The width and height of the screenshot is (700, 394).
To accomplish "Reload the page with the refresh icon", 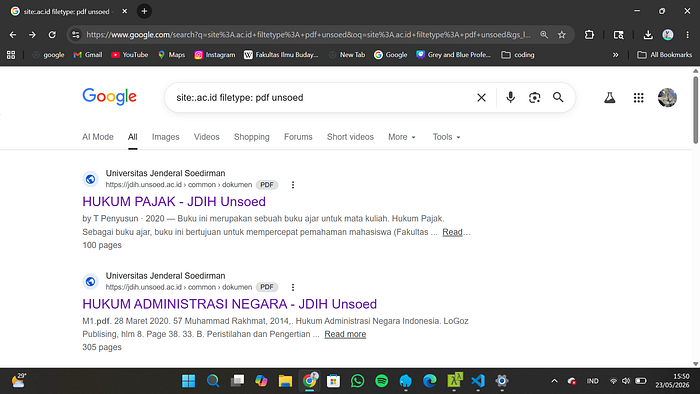I will pyautogui.click(x=52, y=35).
